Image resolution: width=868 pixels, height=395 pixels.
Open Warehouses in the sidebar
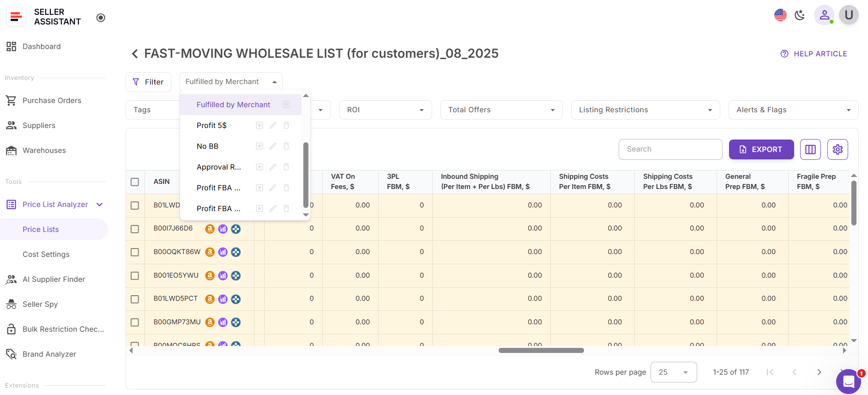44,150
